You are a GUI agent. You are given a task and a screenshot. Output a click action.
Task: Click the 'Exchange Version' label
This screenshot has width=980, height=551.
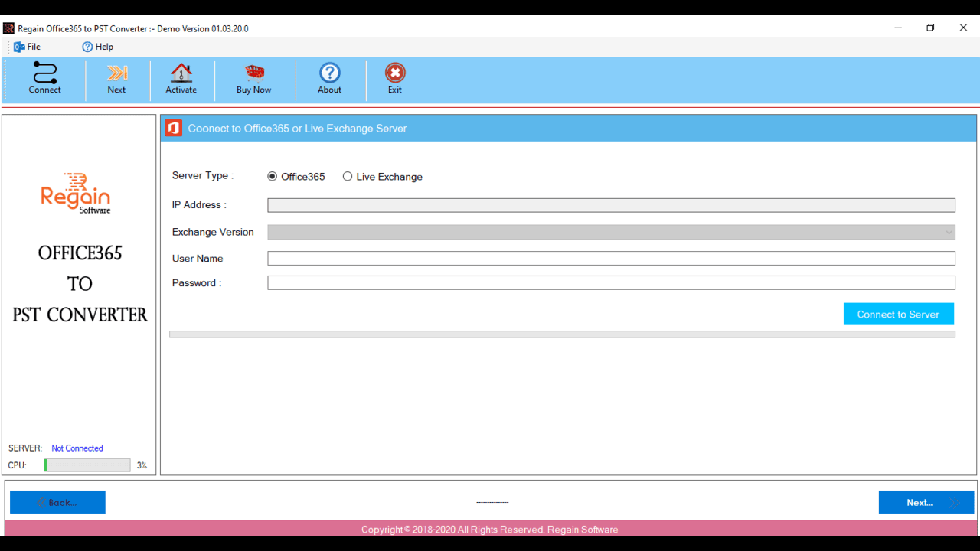pos(213,232)
